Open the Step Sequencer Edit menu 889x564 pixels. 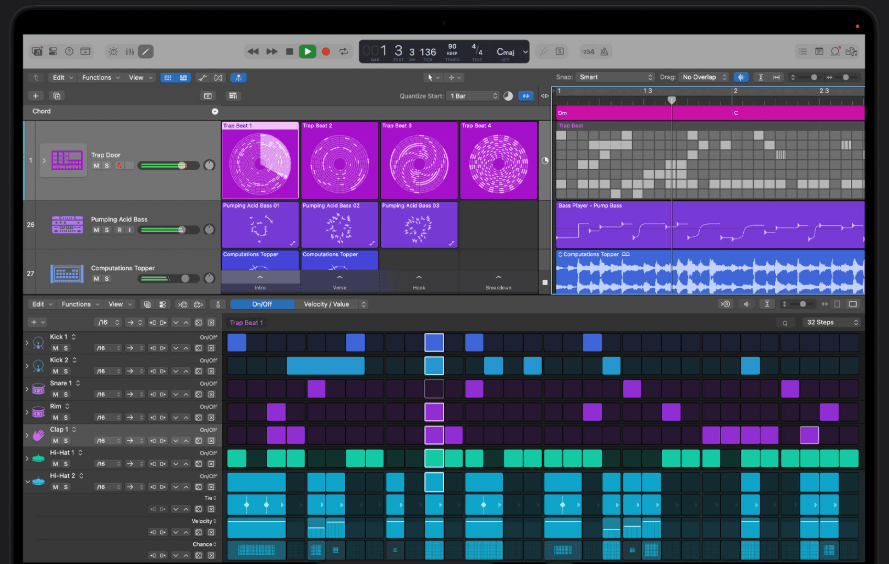tap(41, 304)
